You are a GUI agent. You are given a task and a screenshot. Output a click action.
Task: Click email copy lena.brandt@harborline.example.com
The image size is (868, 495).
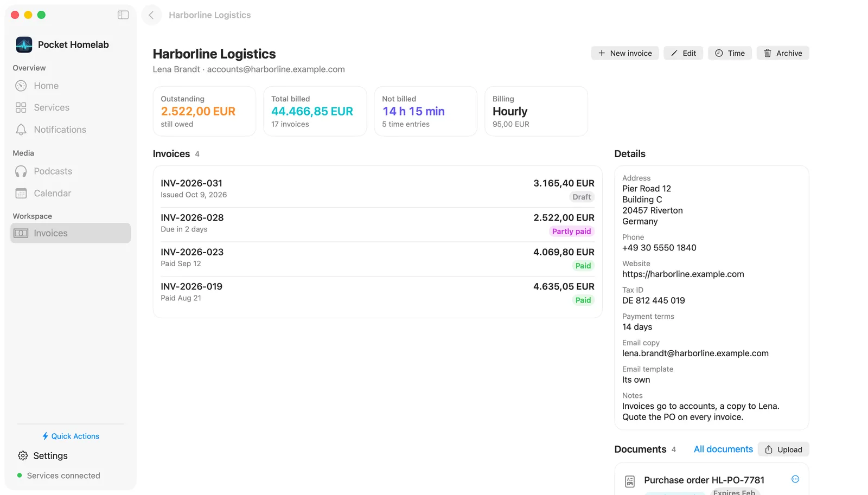pos(695,353)
